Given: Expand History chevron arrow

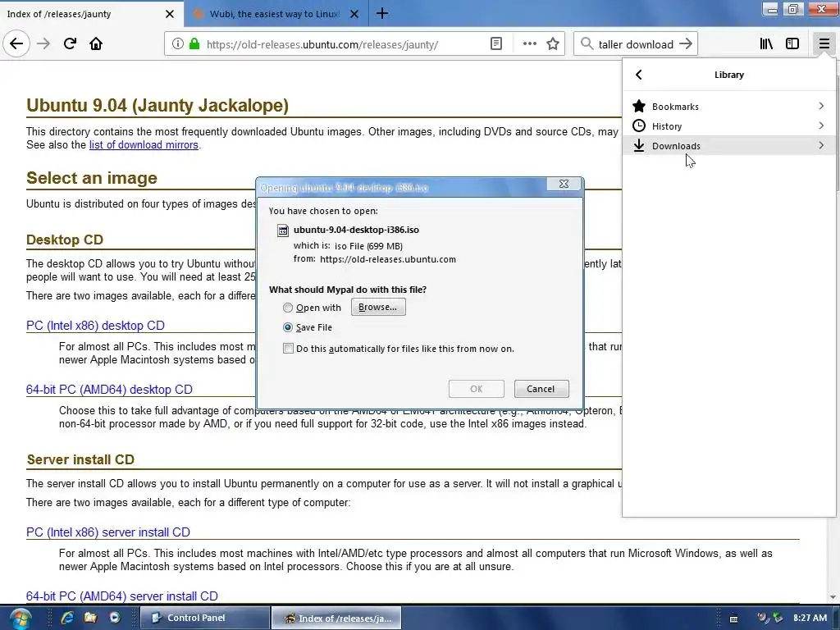Looking at the screenshot, I should coord(821,126).
